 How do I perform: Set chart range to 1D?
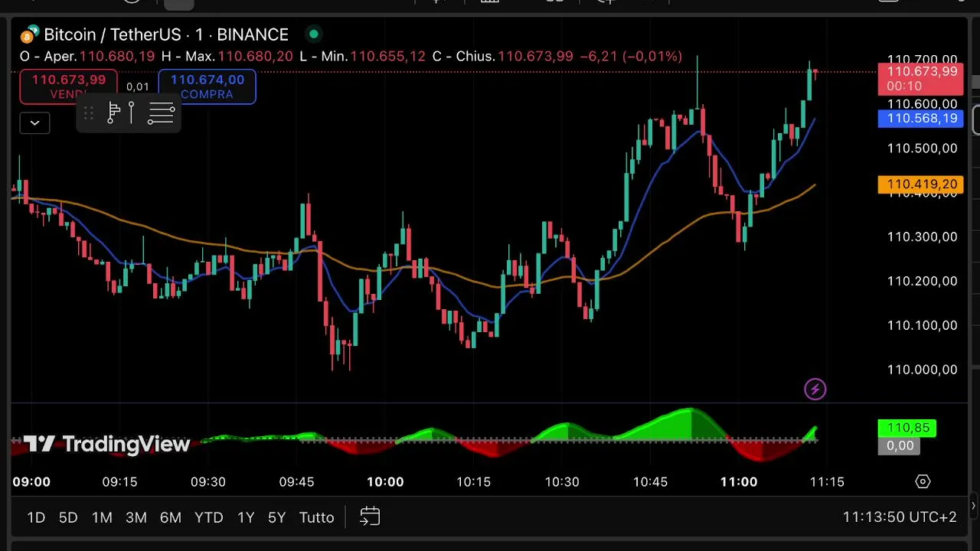[x=36, y=517]
